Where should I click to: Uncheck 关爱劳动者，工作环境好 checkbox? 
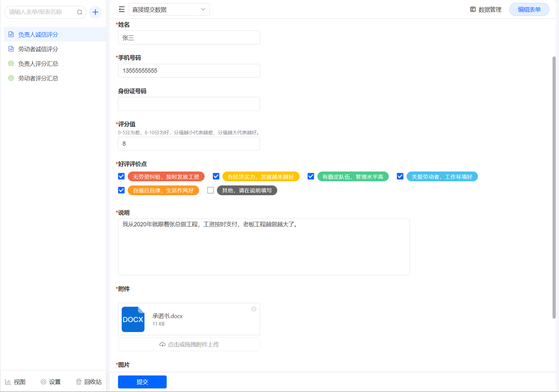pyautogui.click(x=400, y=176)
